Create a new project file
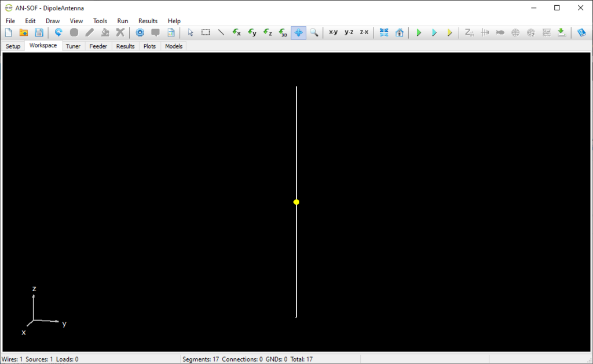Image resolution: width=593 pixels, height=364 pixels. click(x=8, y=32)
